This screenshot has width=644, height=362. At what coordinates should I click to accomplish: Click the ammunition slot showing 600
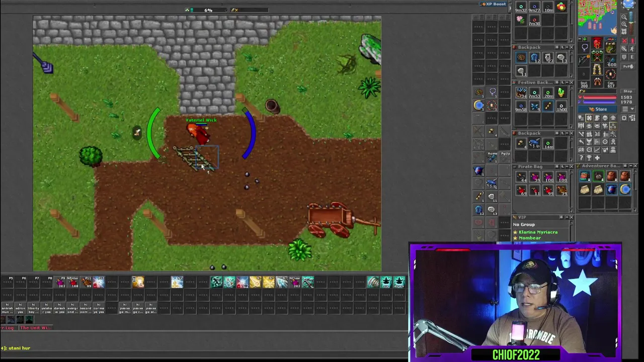611,61
